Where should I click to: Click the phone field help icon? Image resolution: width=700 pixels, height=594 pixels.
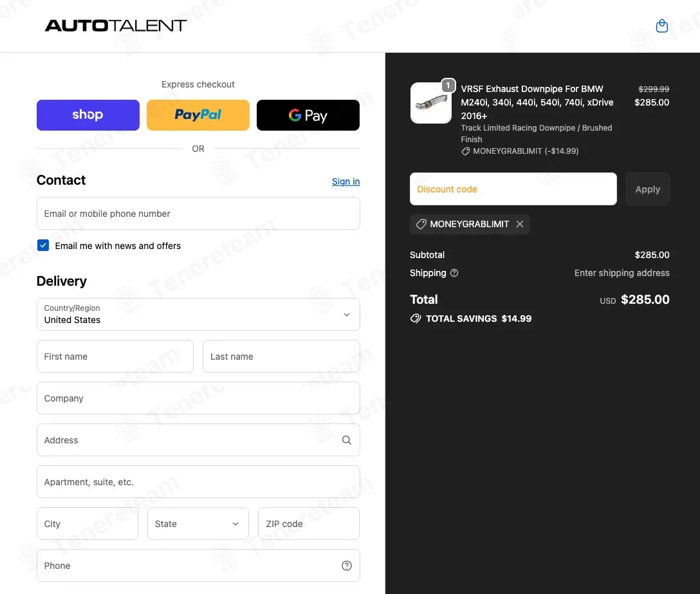tap(346, 566)
